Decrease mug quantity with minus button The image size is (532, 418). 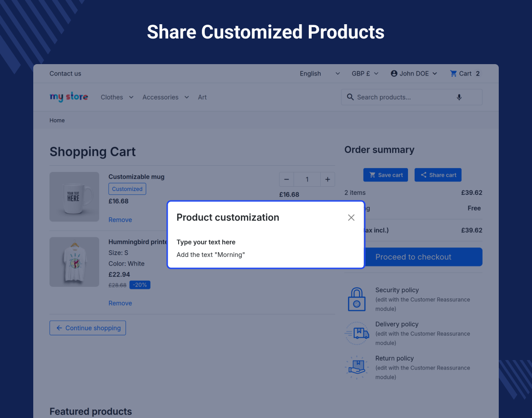coord(287,180)
